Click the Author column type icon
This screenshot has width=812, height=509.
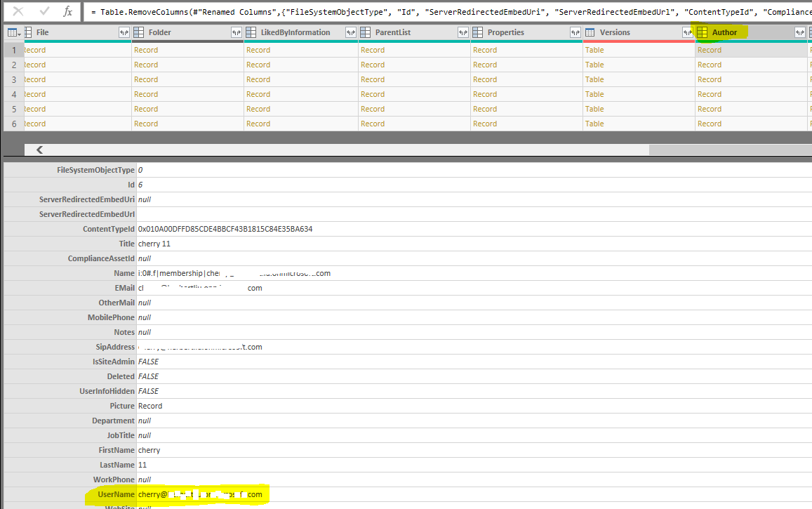tap(703, 32)
